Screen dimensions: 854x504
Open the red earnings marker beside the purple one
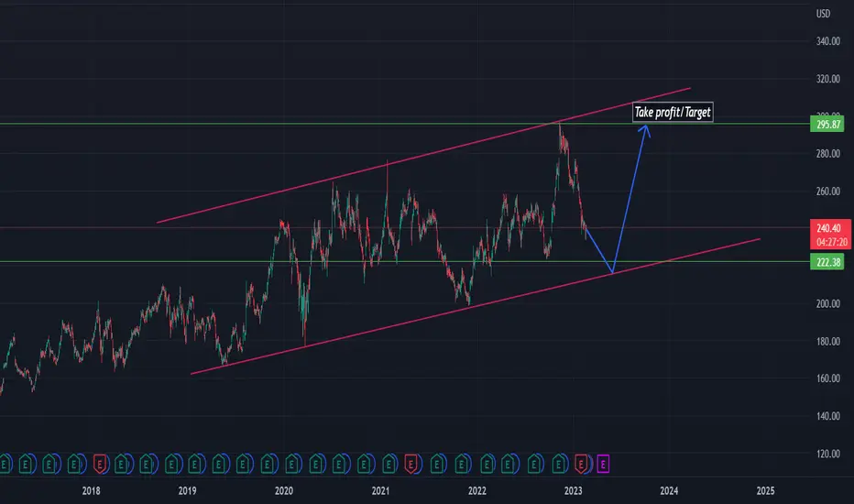[581, 465]
